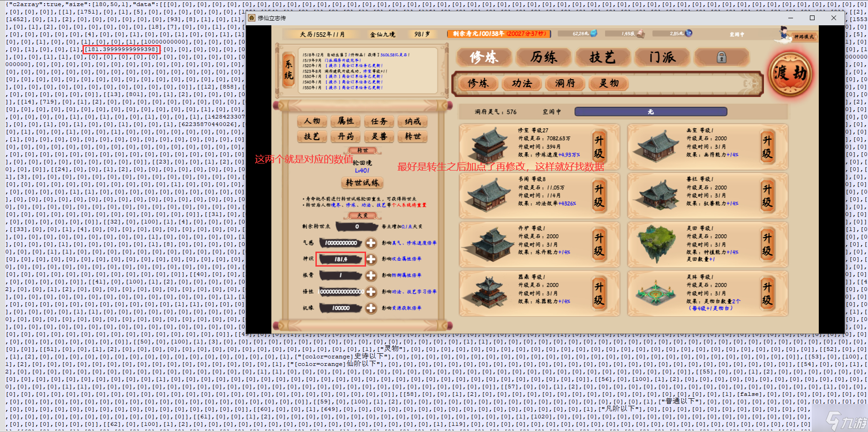
Task: Open the left panel 技艺 button
Action: (x=312, y=136)
